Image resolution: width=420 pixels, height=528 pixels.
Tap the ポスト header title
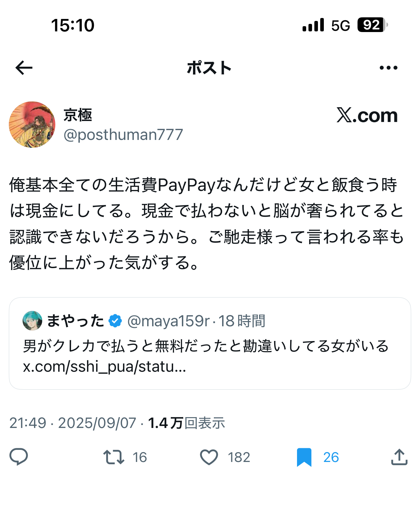(x=209, y=68)
